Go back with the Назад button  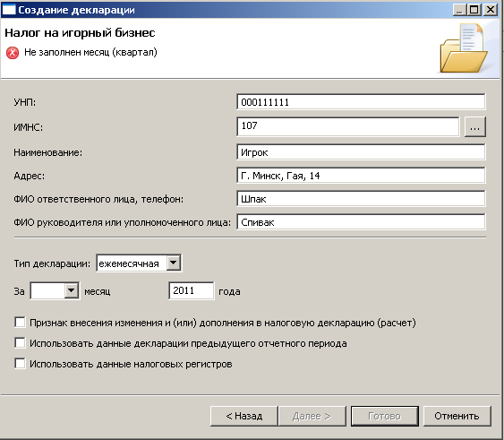244,416
